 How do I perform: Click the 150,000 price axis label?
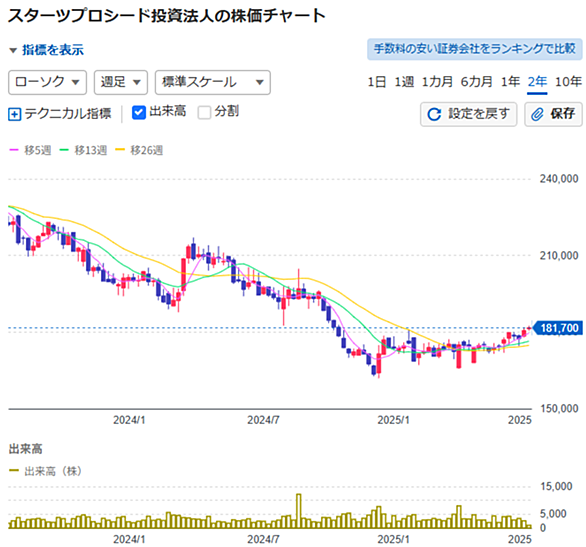coord(559,408)
